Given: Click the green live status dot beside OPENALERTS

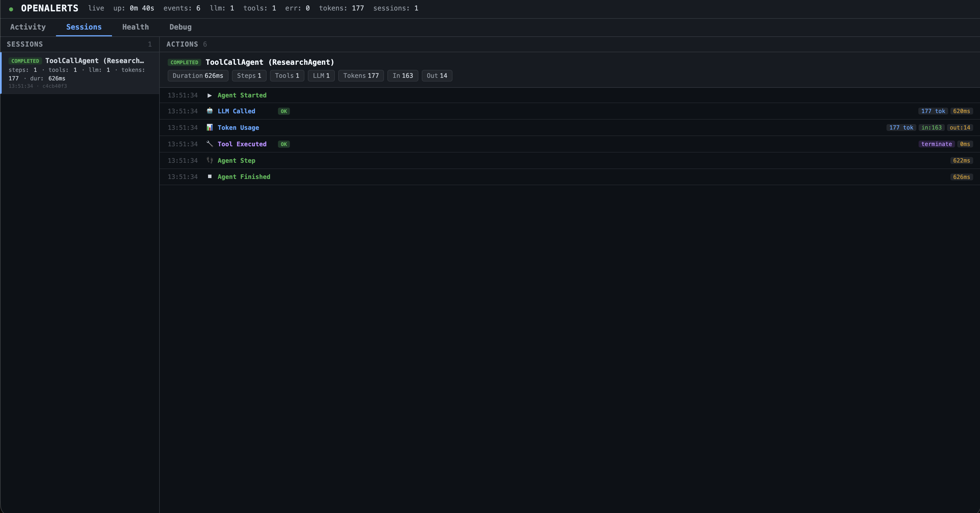Looking at the screenshot, I should pos(11,8).
